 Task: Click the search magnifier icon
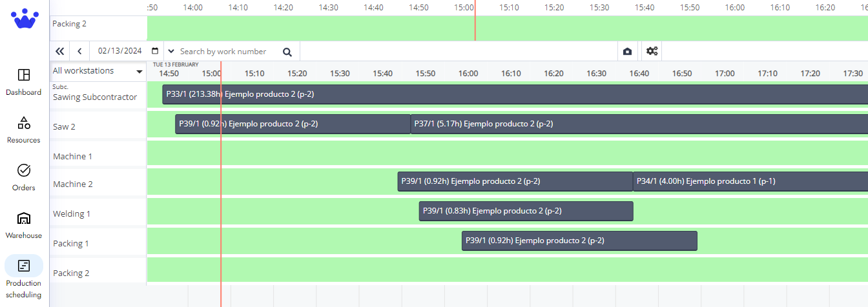[287, 52]
